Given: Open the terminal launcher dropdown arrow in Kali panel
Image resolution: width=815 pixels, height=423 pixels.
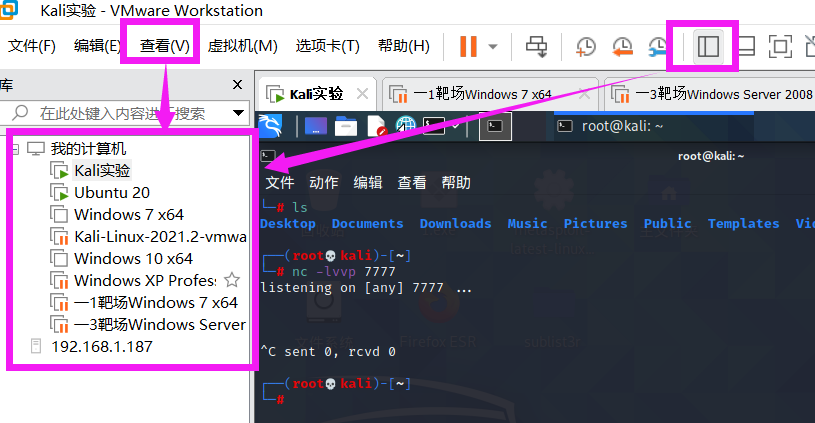Looking at the screenshot, I should click(456, 126).
